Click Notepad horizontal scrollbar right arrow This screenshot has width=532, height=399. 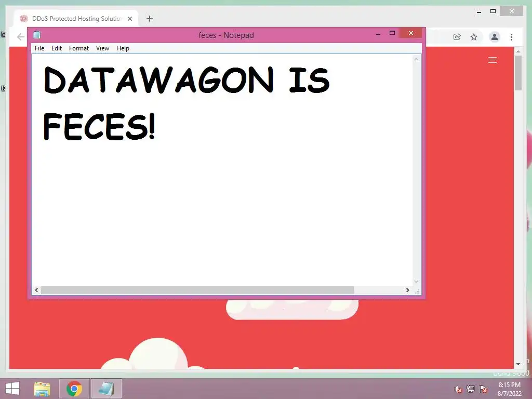click(x=407, y=290)
